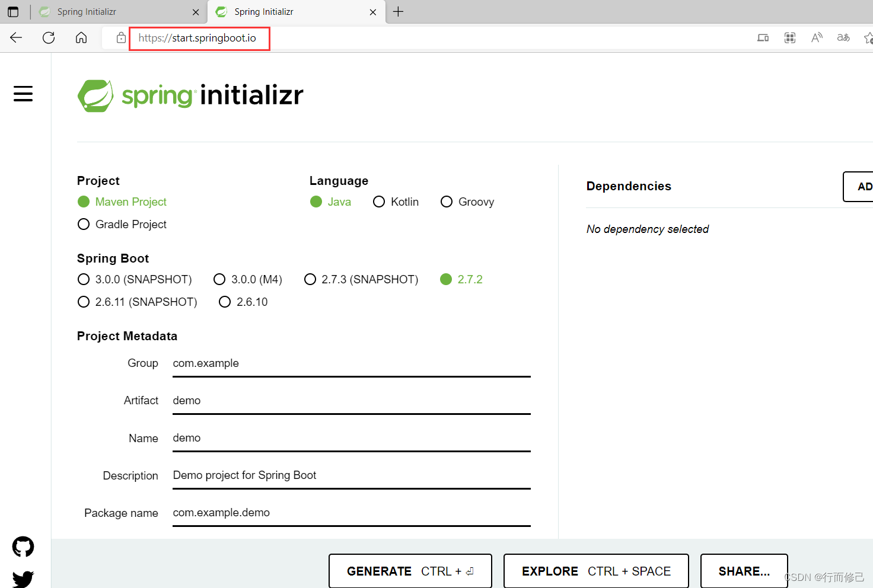Click the Artifact input field
The height and width of the screenshot is (588, 873).
[352, 401]
